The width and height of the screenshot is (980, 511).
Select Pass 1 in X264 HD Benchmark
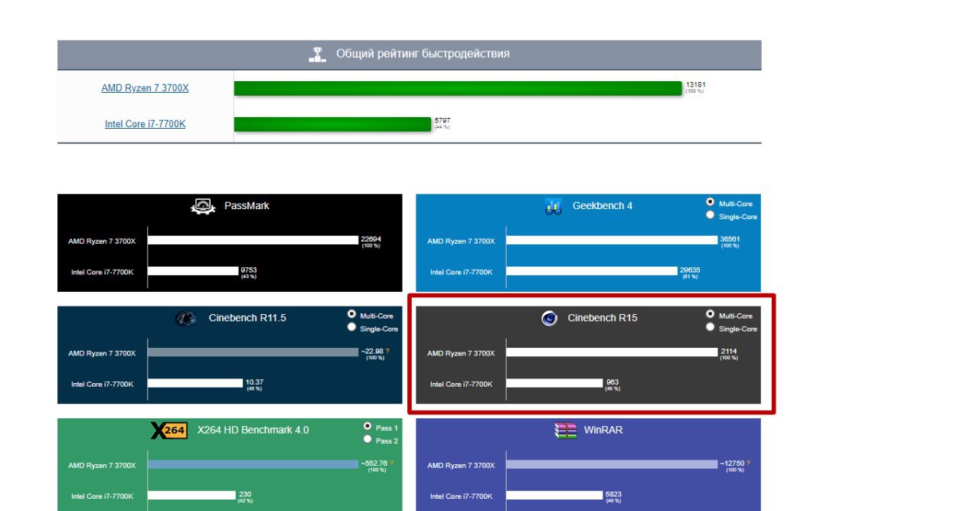[x=367, y=426]
